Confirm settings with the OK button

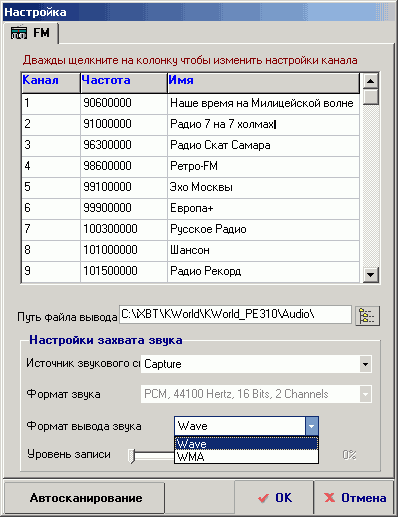click(274, 498)
